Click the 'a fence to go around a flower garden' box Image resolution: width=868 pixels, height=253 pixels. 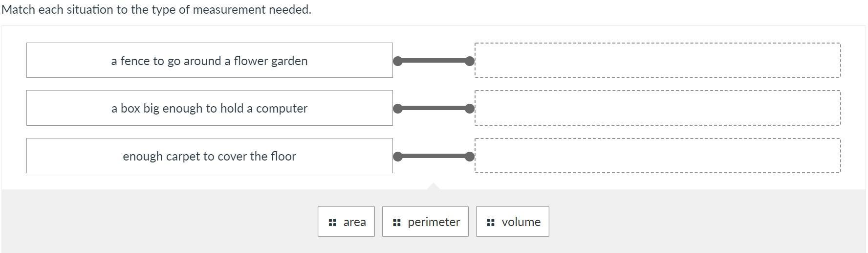[x=209, y=61]
